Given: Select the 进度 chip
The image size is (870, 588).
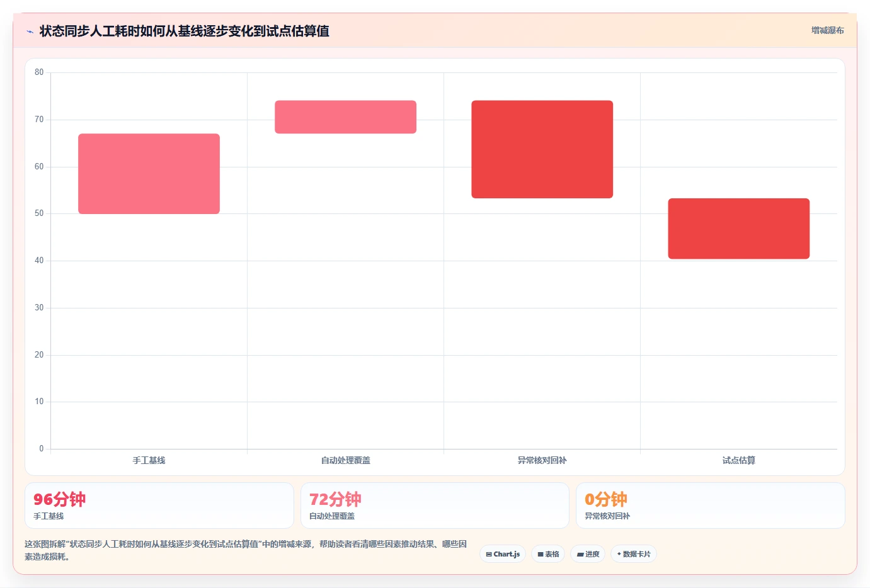Looking at the screenshot, I should 588,554.
